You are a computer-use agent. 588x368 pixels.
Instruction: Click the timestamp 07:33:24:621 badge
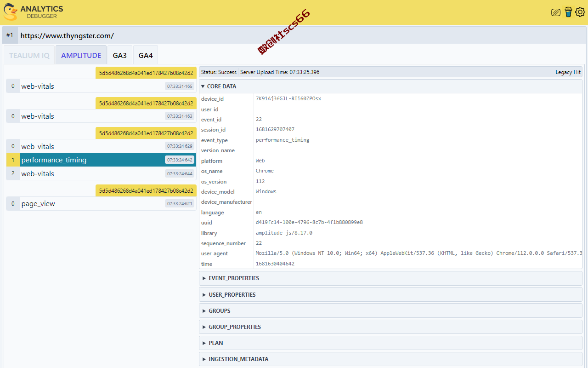click(x=180, y=204)
